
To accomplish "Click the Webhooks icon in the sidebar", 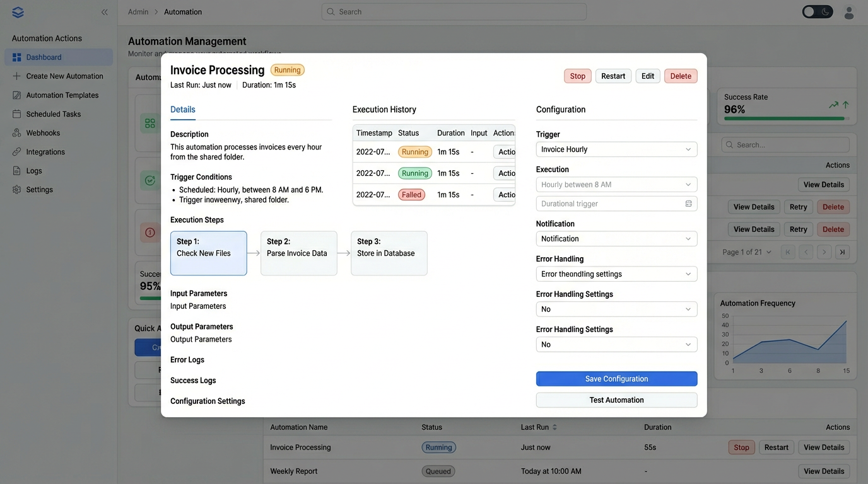I will click(x=17, y=133).
